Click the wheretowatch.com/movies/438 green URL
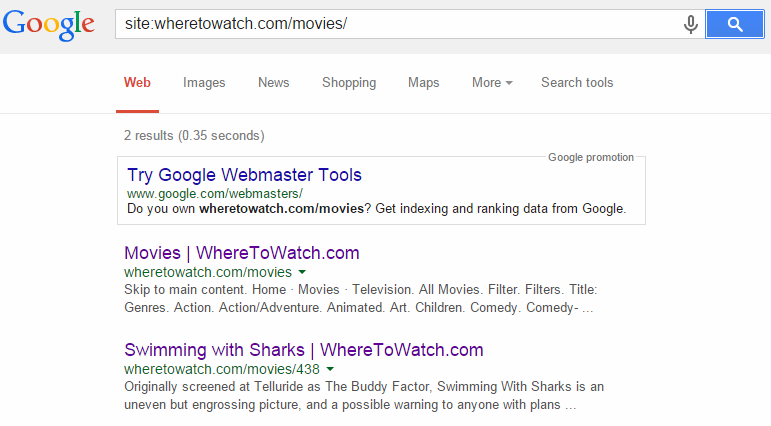The image size is (771, 426). 222,369
